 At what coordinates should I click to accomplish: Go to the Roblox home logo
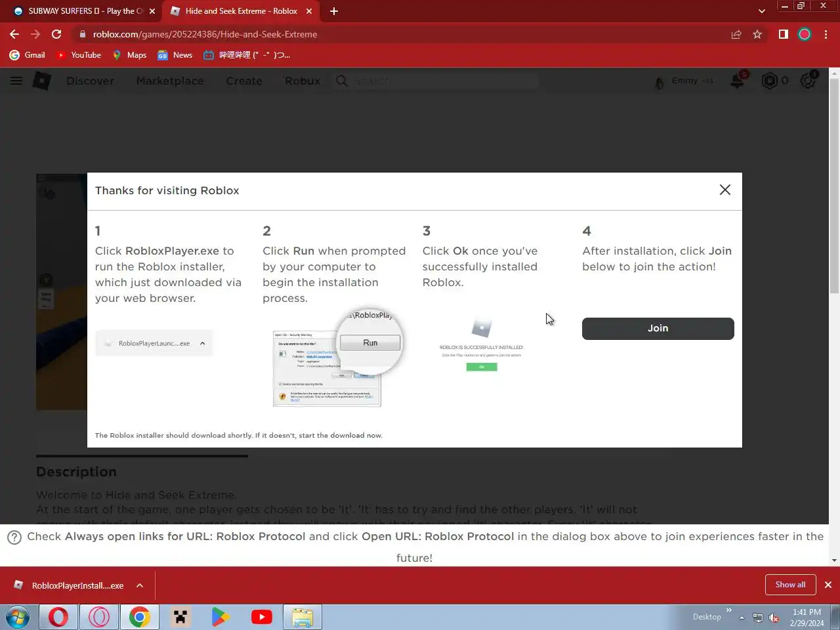(42, 81)
